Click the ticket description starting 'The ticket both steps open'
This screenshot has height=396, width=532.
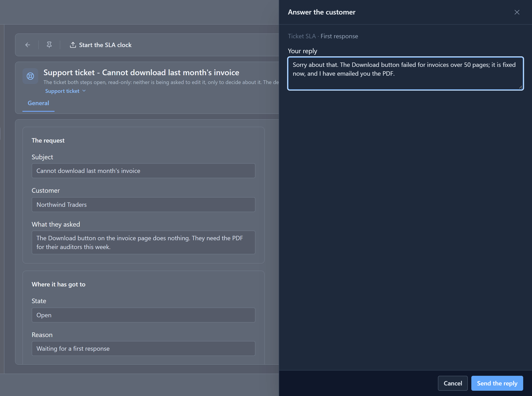pos(161,82)
